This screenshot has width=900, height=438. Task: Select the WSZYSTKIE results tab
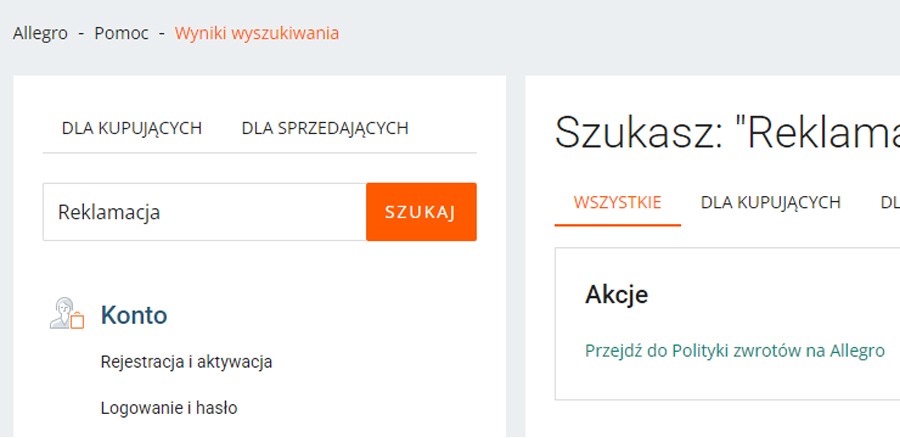pos(618,202)
